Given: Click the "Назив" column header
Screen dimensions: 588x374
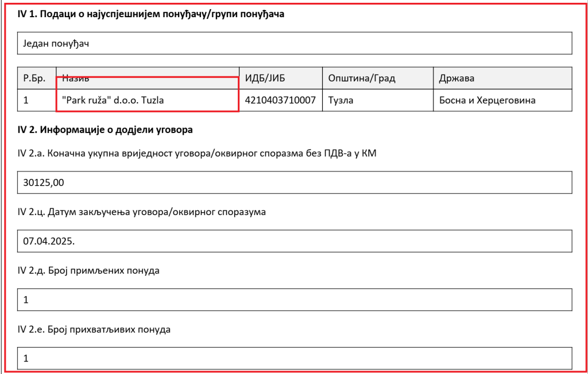Looking at the screenshot, I should click(x=148, y=78).
